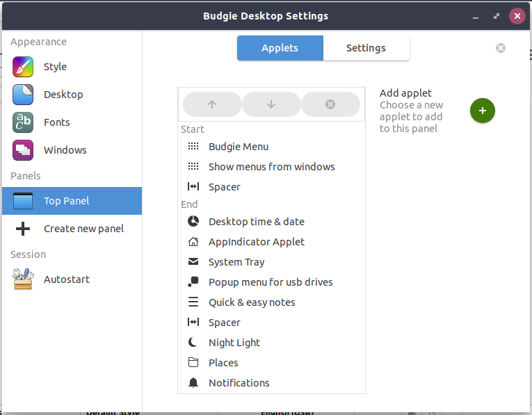Select System Tray text

point(236,263)
